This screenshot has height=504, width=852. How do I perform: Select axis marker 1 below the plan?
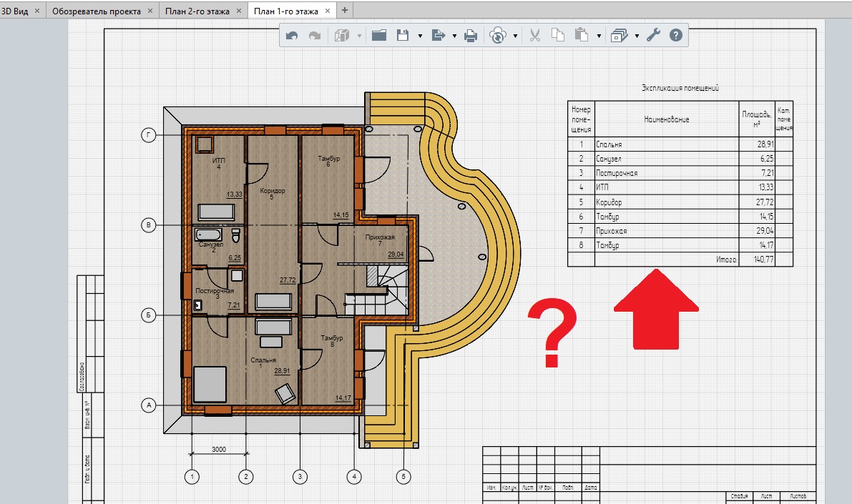[x=192, y=477]
